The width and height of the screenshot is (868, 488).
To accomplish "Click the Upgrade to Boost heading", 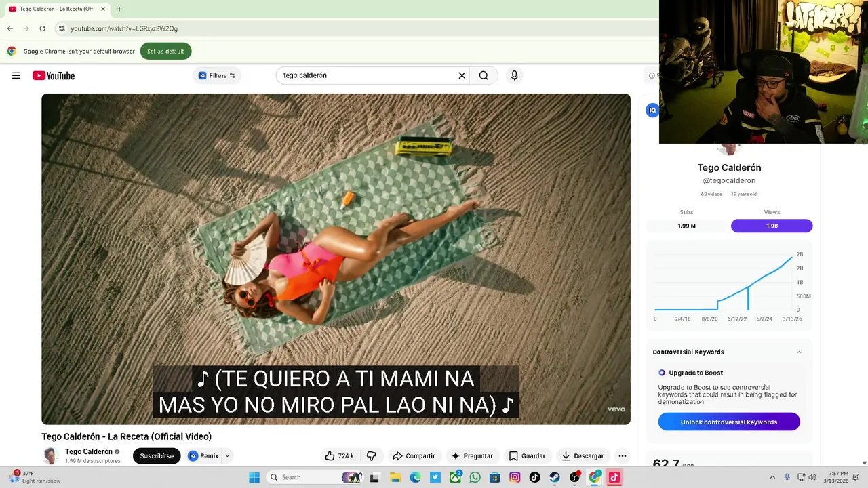I will 696,373.
